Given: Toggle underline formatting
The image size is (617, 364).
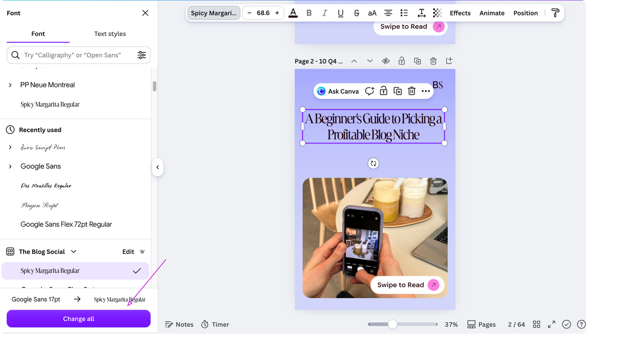Looking at the screenshot, I should [341, 13].
